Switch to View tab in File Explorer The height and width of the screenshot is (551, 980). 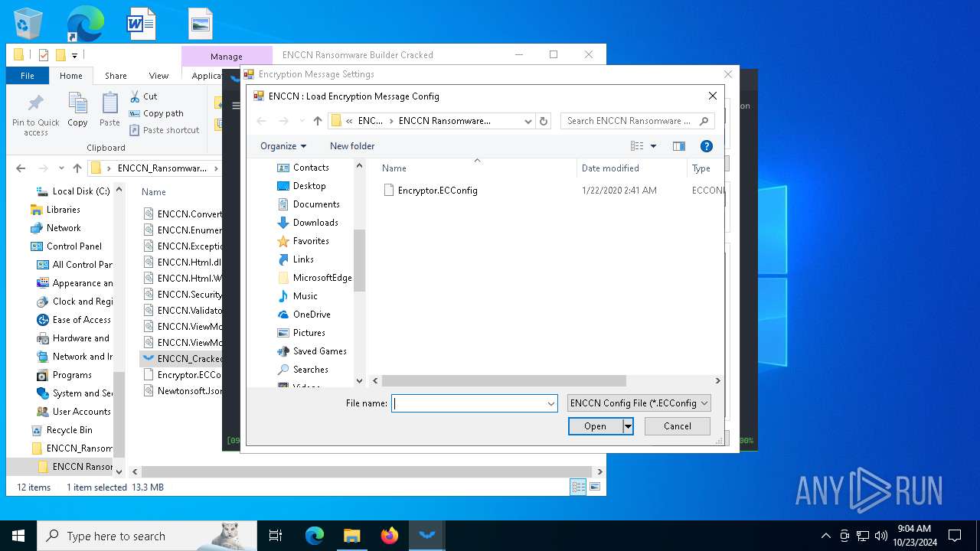tap(158, 76)
